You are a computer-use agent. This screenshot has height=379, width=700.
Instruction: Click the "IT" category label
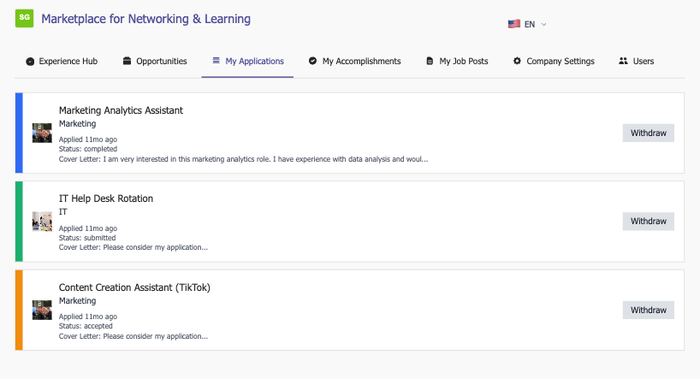tap(63, 212)
